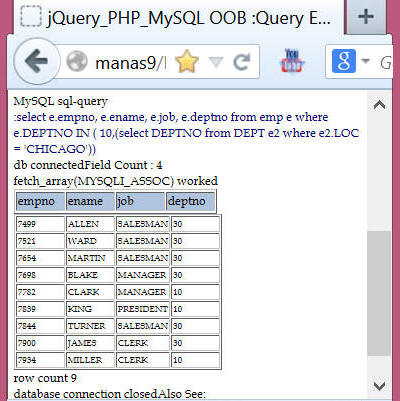Image resolution: width=400 pixels, height=401 pixels.
Task: Click cell 7934
Action: coord(40,360)
